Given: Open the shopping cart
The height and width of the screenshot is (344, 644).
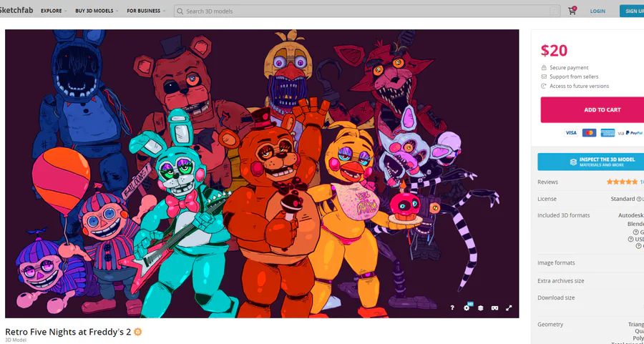Looking at the screenshot, I should [572, 11].
